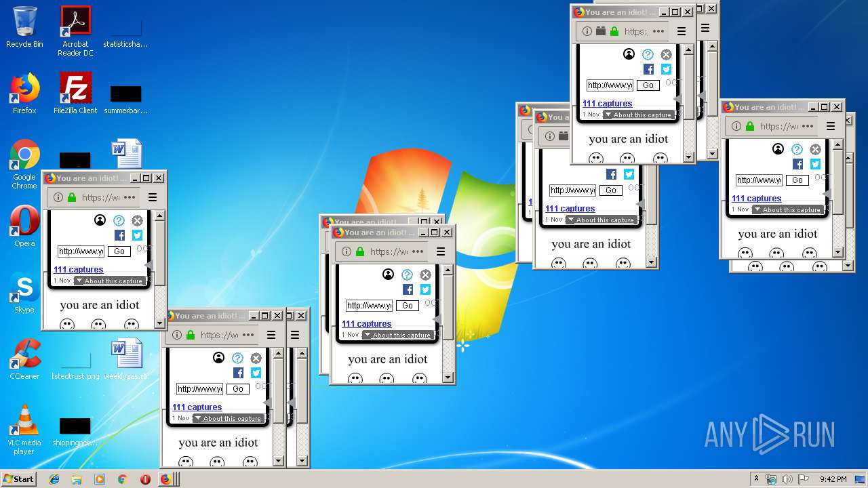
Task: Click Go button in center window
Action: point(408,306)
